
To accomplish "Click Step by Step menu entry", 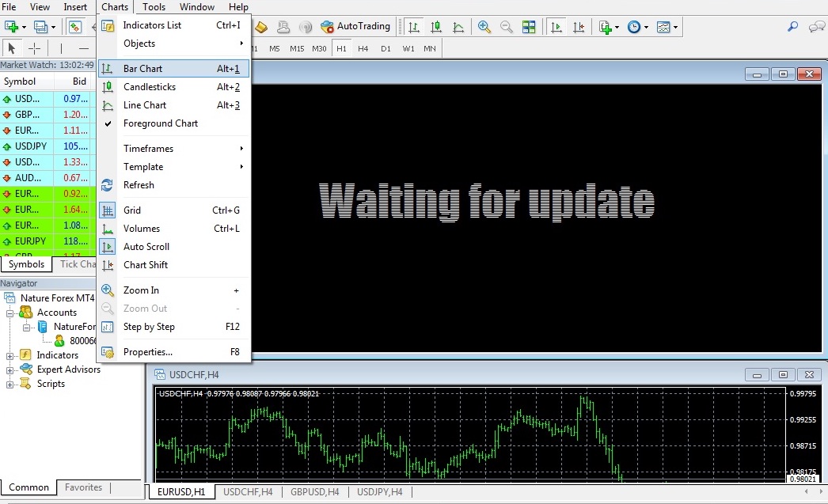I will click(173, 327).
